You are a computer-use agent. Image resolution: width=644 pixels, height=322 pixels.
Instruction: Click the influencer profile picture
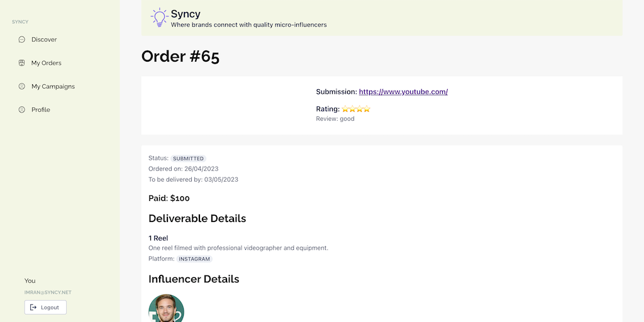(x=166, y=309)
